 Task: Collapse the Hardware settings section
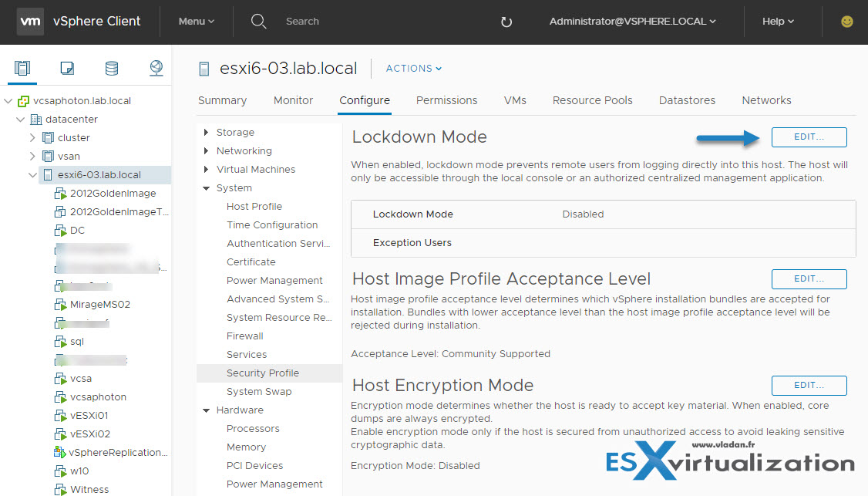coord(206,410)
